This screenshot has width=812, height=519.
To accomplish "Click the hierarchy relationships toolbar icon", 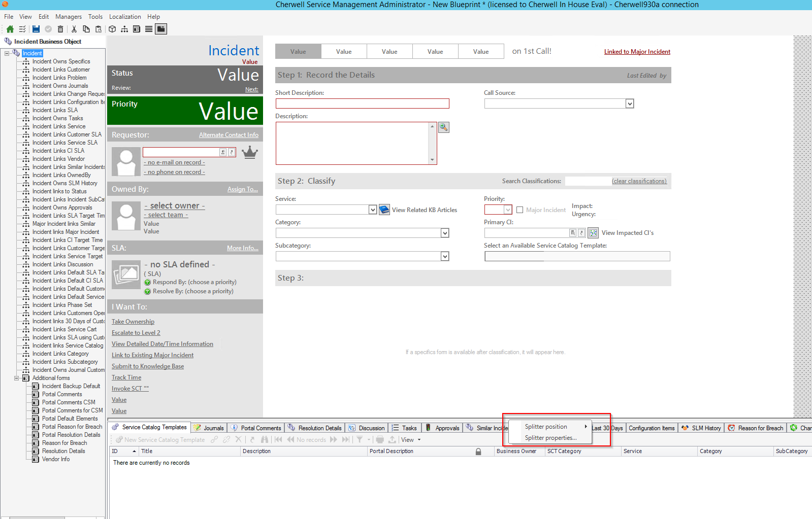I will pos(124,29).
